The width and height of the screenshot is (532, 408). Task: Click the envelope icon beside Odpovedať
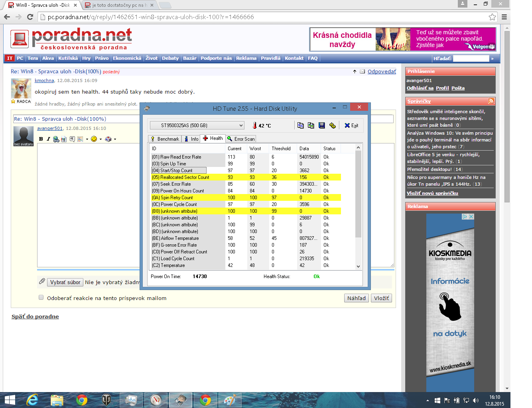point(363,72)
